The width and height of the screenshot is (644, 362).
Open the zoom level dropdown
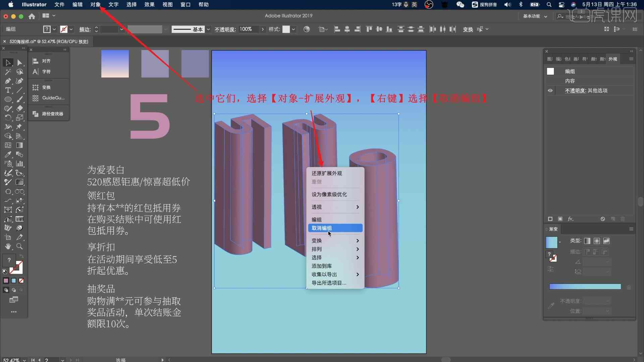[x=24, y=360]
